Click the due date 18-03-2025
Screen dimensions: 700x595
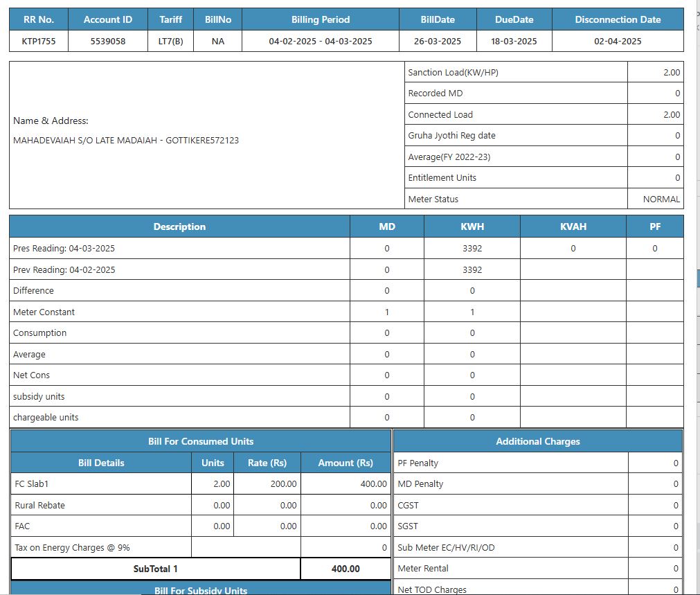514,42
